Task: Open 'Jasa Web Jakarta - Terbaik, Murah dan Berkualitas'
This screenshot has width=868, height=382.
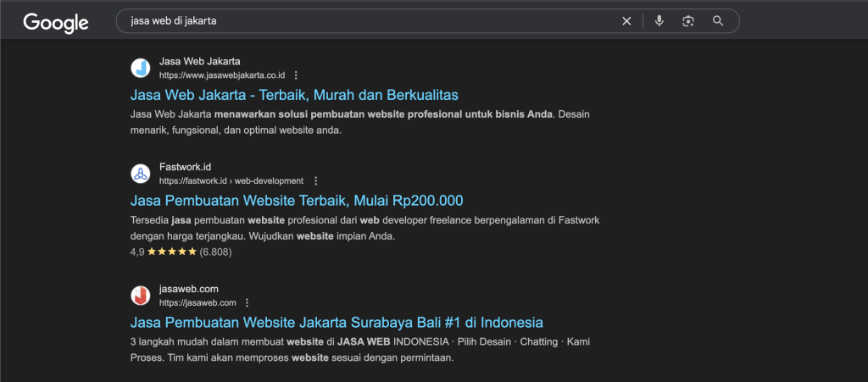Action: (x=294, y=95)
